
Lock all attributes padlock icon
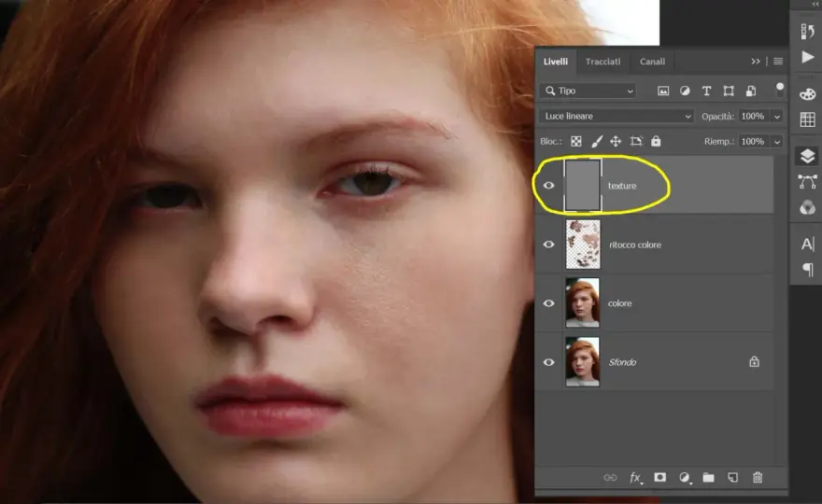point(656,141)
